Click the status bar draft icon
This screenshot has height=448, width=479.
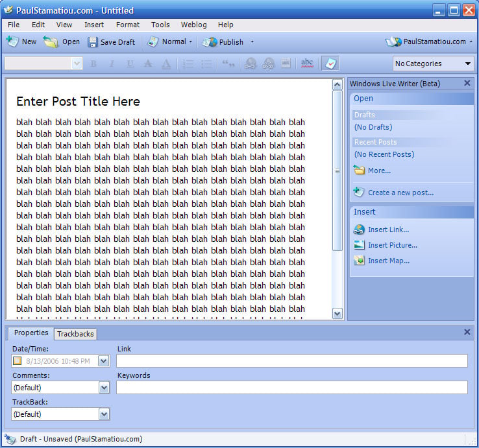(10, 439)
